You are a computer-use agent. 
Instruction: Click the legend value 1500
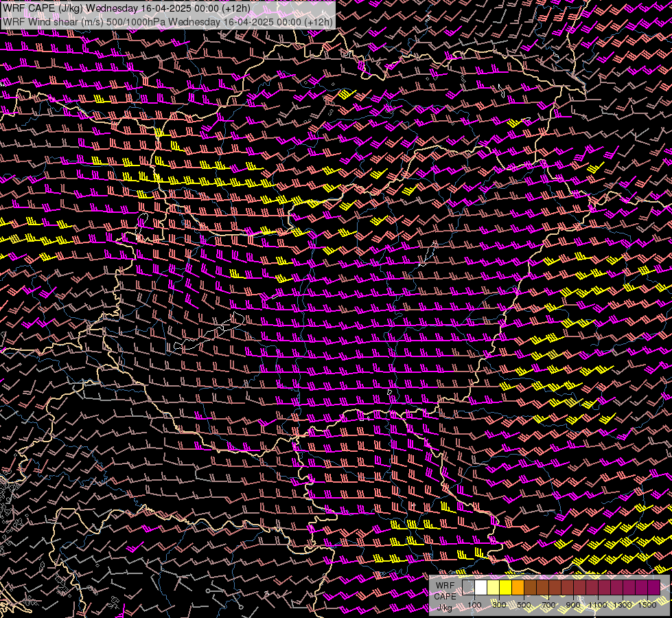point(647,605)
